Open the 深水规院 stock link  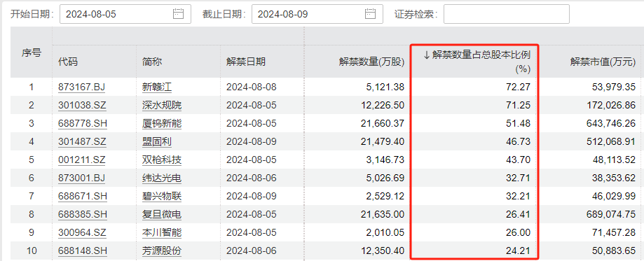(161, 105)
